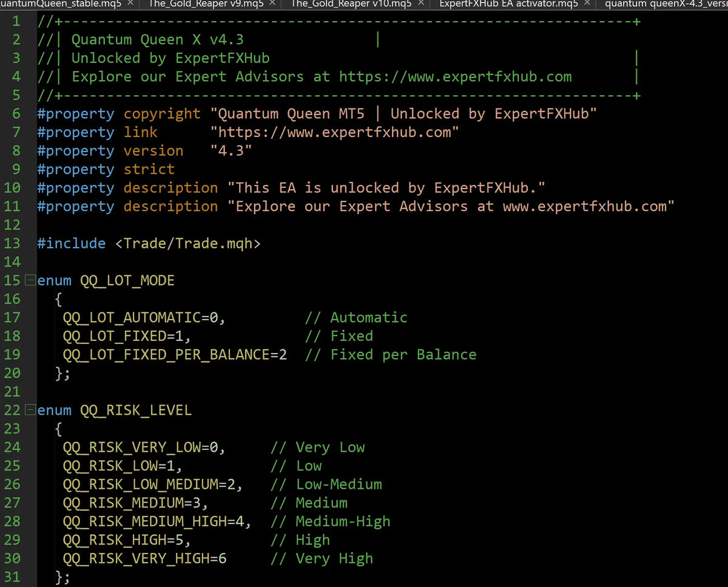Click <Trade/Trade.mqh> include path
Image resolution: width=728 pixels, height=587 pixels.
188,244
